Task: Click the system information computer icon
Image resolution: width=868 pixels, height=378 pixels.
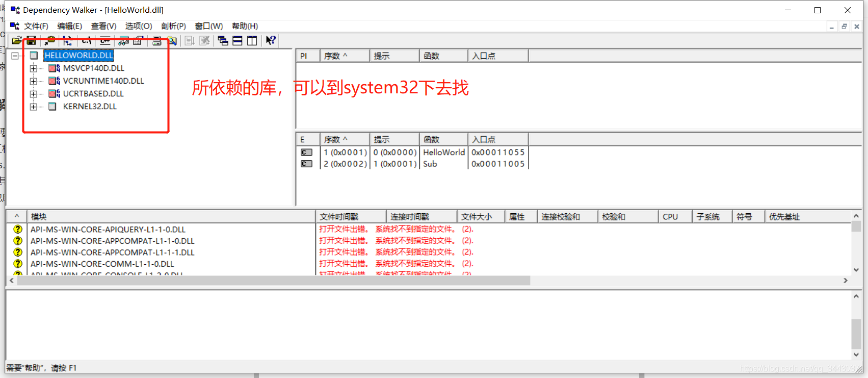Action: (x=157, y=41)
